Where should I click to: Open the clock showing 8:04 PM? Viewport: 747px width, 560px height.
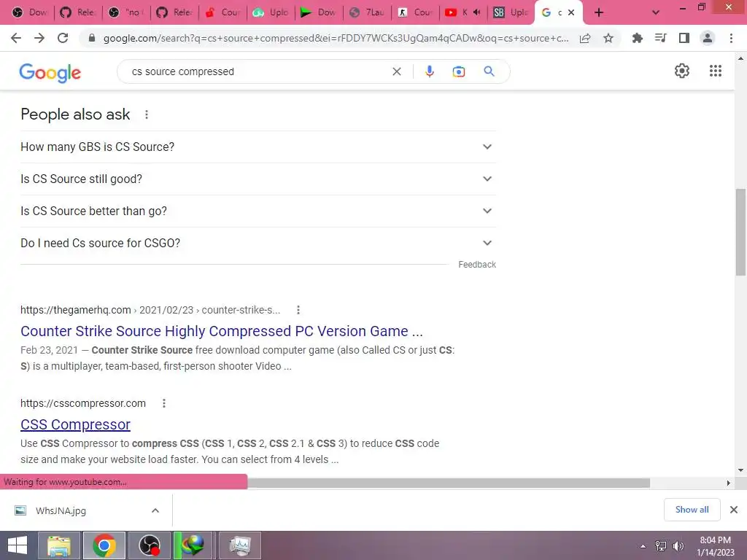(x=715, y=545)
